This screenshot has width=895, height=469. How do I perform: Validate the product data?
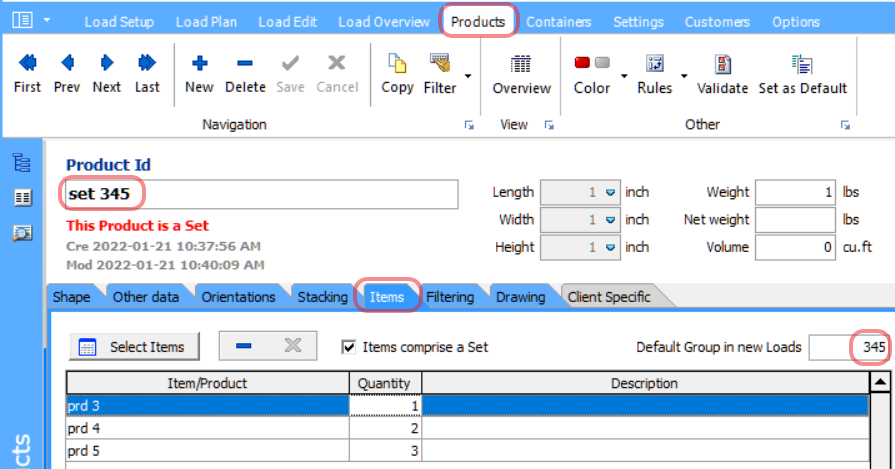coord(722,73)
